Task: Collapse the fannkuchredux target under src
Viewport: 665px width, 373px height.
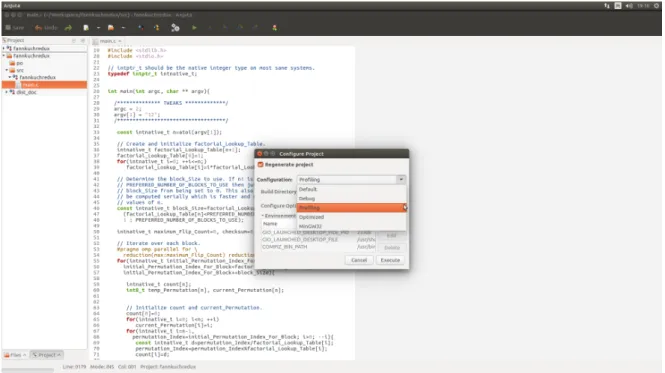Action: pyautogui.click(x=10, y=77)
